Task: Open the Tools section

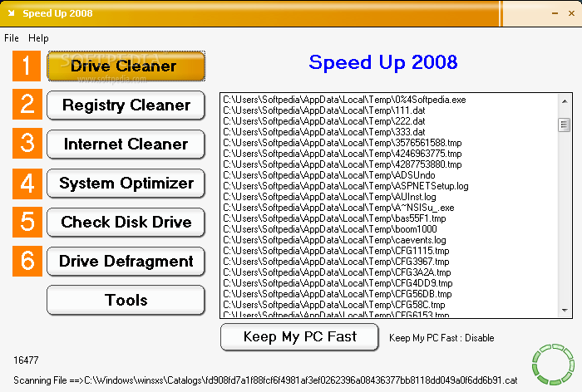Action: pos(126,300)
